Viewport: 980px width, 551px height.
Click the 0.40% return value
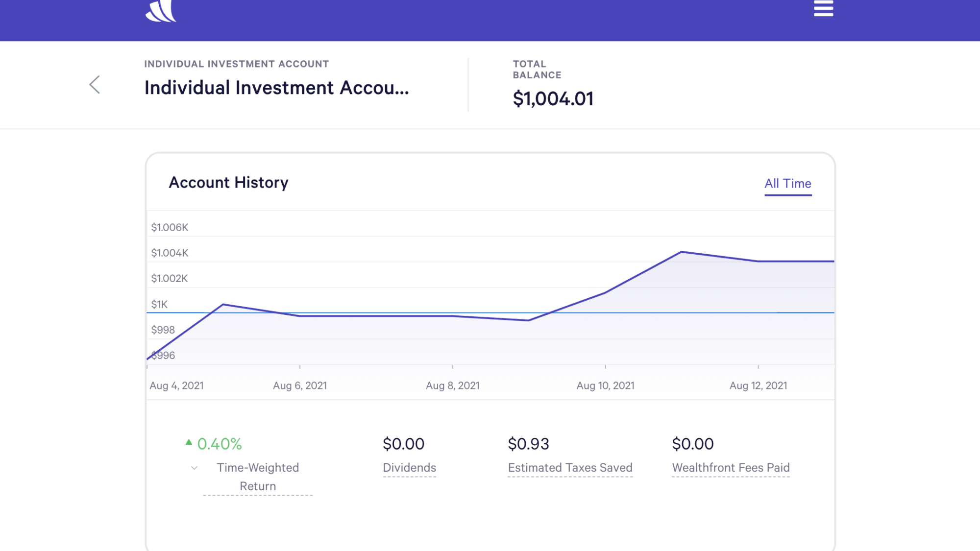[219, 444]
